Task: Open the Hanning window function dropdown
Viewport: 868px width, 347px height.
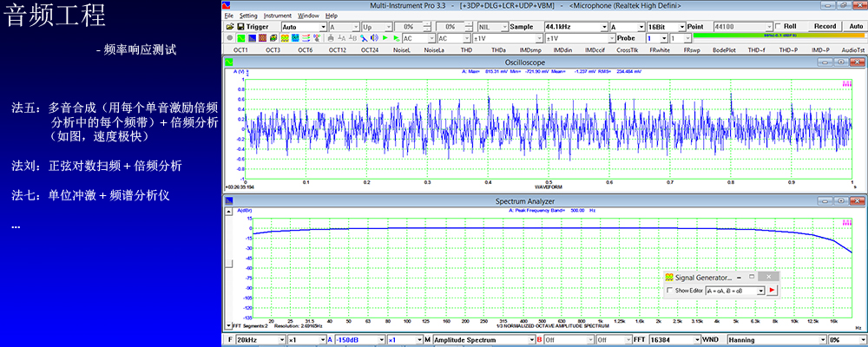Action: pos(823,340)
